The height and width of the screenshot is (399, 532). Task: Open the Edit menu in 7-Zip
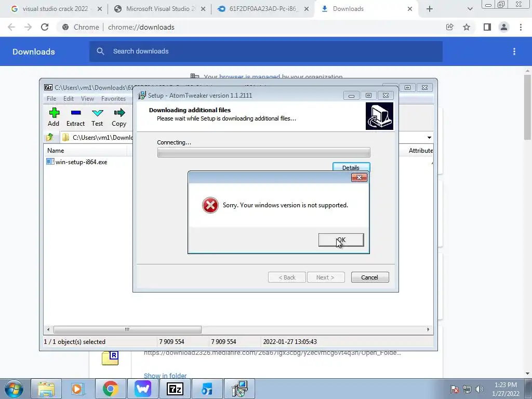(x=69, y=98)
